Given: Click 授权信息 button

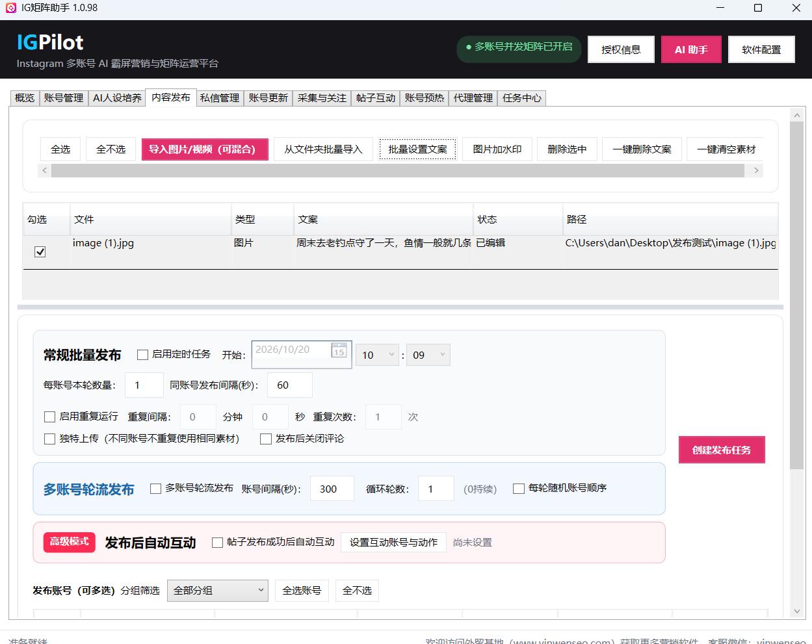Looking at the screenshot, I should (x=621, y=49).
